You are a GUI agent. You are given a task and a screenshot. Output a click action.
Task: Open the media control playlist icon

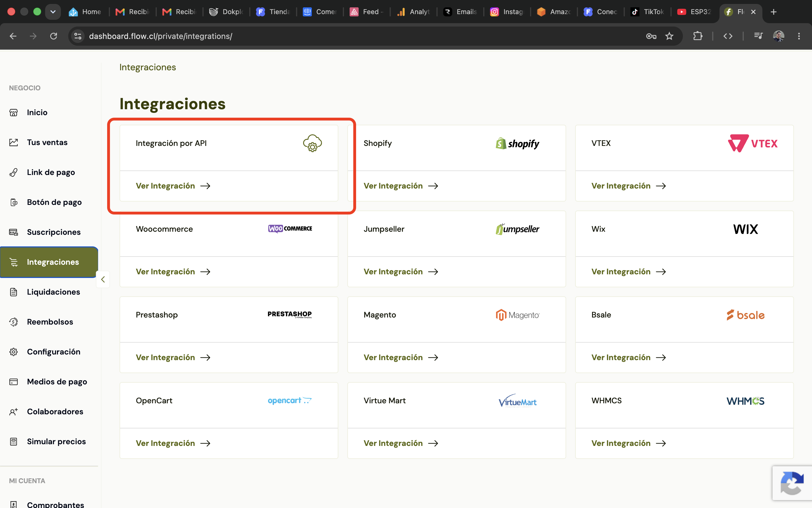[758, 36]
